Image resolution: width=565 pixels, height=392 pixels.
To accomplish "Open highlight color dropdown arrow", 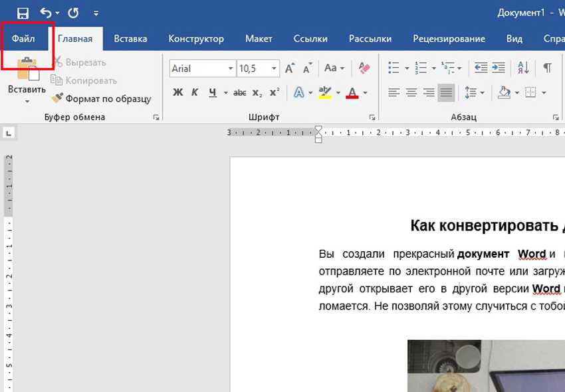I will coord(338,93).
